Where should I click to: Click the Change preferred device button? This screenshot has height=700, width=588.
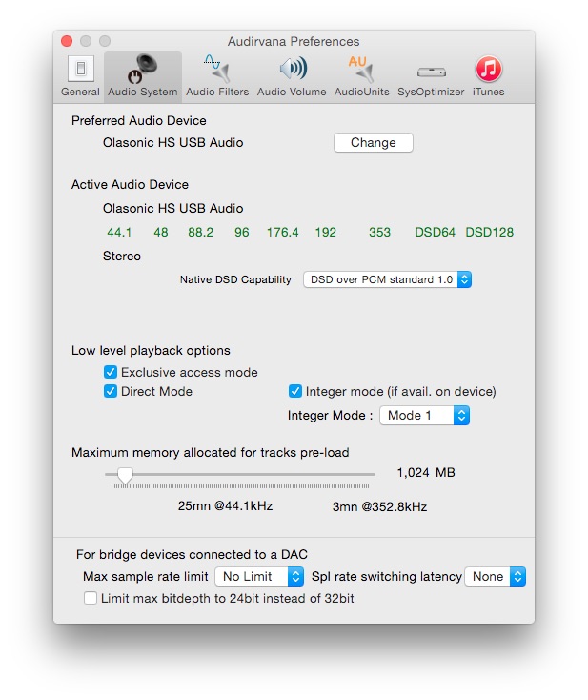click(x=373, y=142)
